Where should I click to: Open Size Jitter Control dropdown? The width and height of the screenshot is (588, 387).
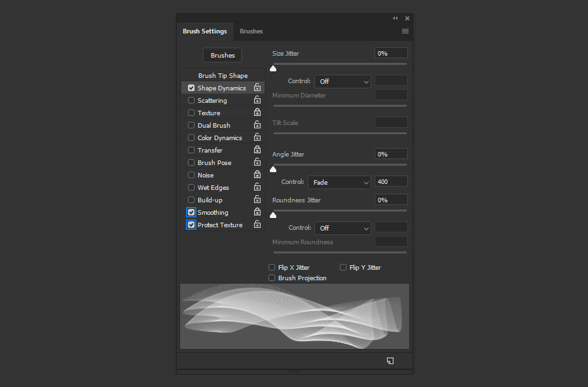(342, 81)
